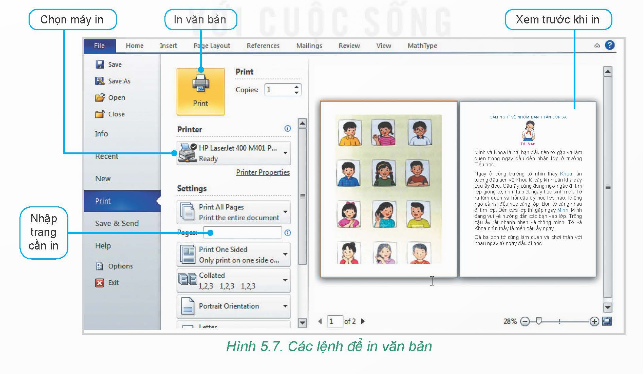Viewport: 643px width, 374px height.
Task: Click the zoom in plus button
Action: click(594, 322)
